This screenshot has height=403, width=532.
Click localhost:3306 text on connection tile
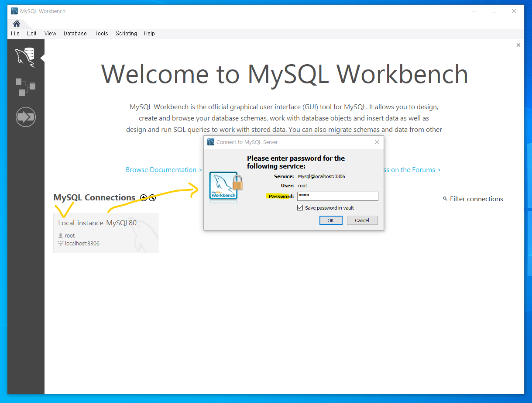(82, 244)
